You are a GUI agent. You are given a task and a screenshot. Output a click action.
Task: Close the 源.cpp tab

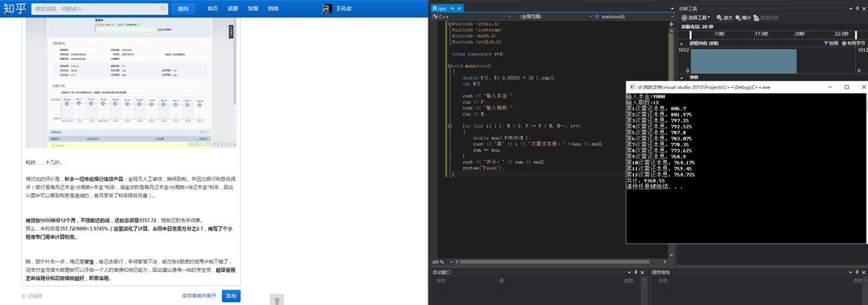459,8
